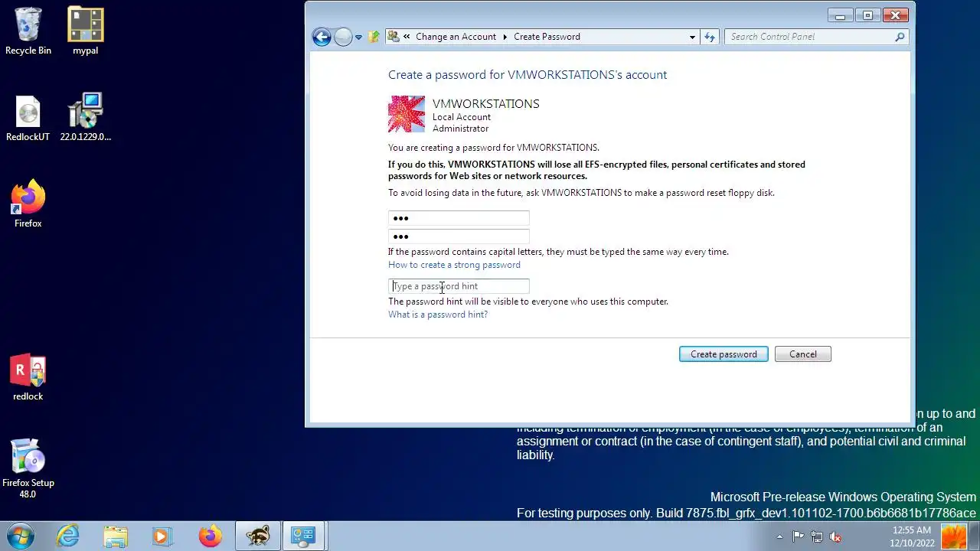Maximize the Create Password window
Viewport: 980px width, 551px height.
[867, 15]
